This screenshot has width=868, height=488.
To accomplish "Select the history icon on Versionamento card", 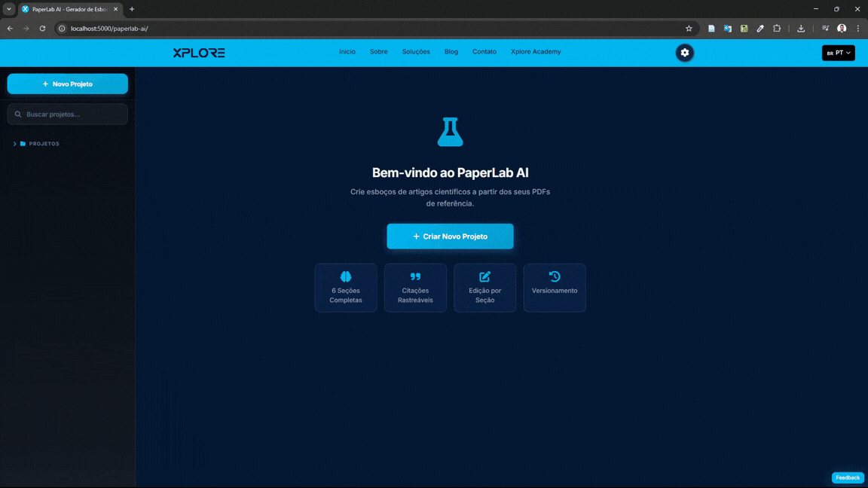I will point(555,276).
